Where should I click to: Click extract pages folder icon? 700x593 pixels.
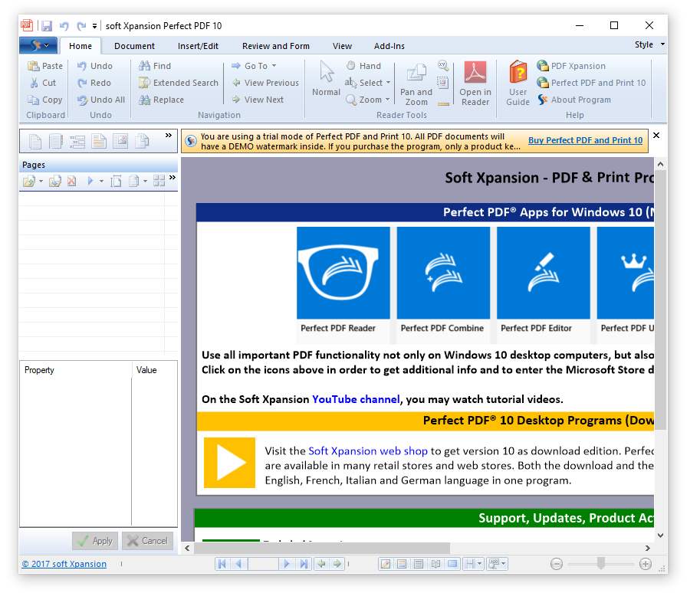(55, 181)
